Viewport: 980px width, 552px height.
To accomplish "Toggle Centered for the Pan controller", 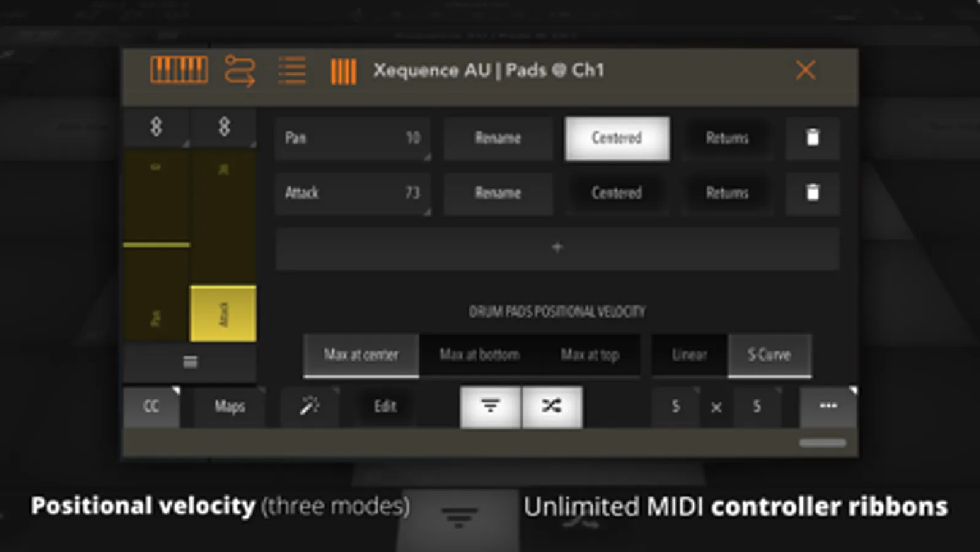I will pyautogui.click(x=617, y=138).
